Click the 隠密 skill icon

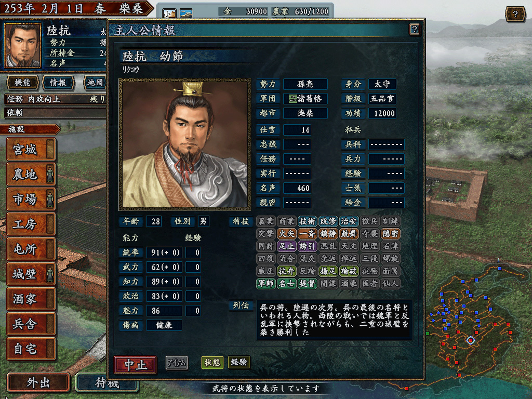(391, 234)
